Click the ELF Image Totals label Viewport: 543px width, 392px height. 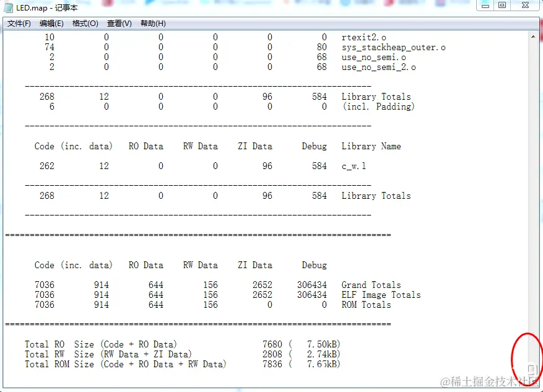(x=381, y=295)
